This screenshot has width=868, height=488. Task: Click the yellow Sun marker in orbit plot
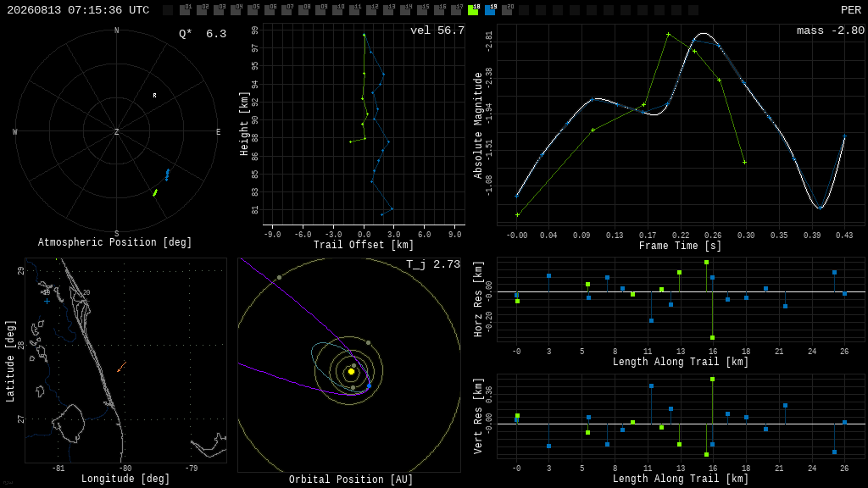[351, 372]
